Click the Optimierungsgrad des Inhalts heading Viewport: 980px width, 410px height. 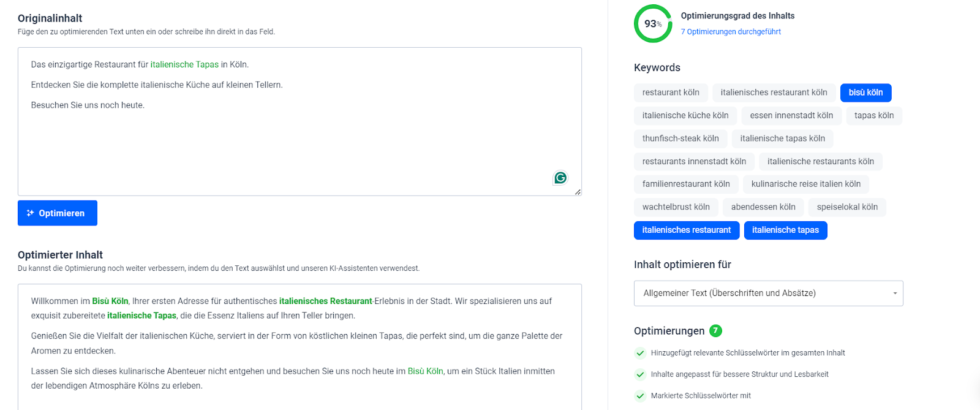(737, 16)
